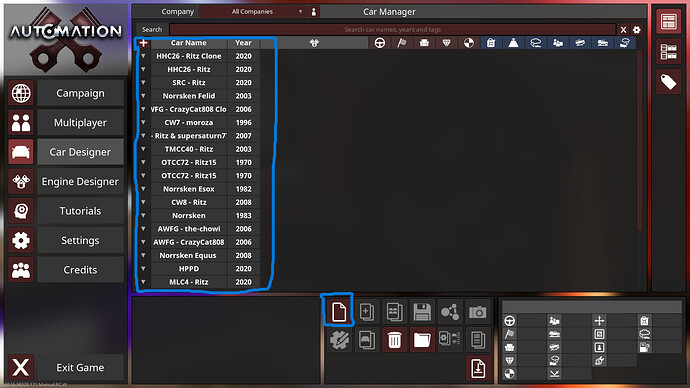Sort by sofa comfort column header icon

coord(424,43)
